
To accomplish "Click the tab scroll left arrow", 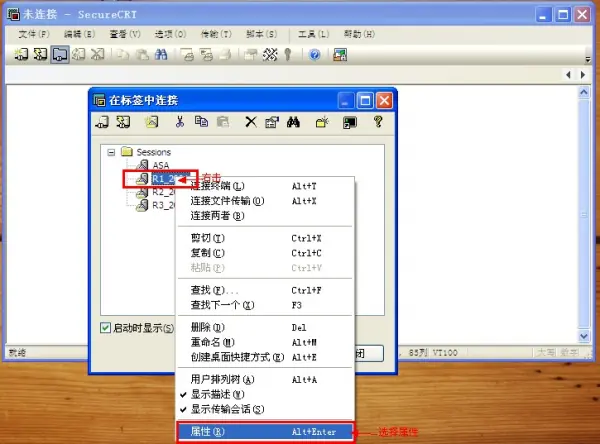I will click(x=569, y=75).
